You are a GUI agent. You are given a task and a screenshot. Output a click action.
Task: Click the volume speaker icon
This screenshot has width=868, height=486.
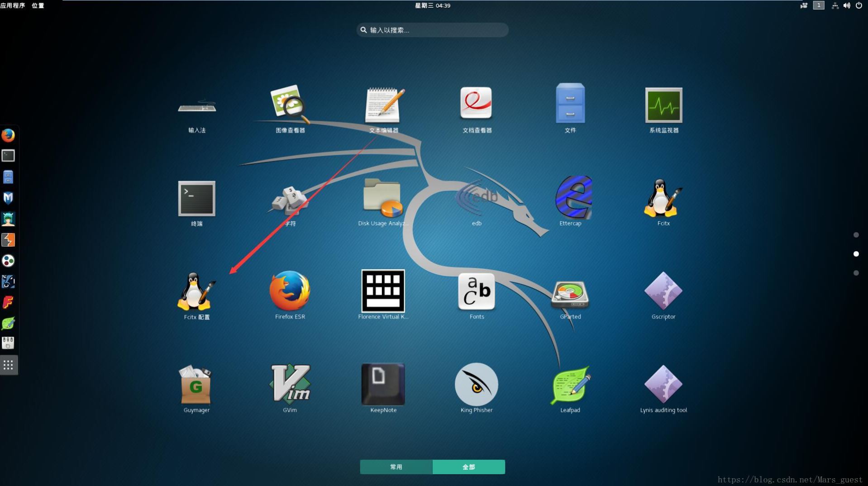(847, 5)
